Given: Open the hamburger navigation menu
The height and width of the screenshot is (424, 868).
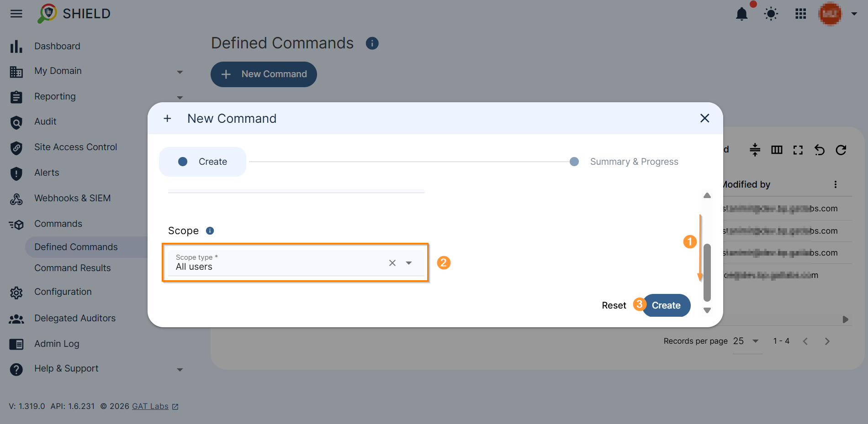Looking at the screenshot, I should pos(16,14).
